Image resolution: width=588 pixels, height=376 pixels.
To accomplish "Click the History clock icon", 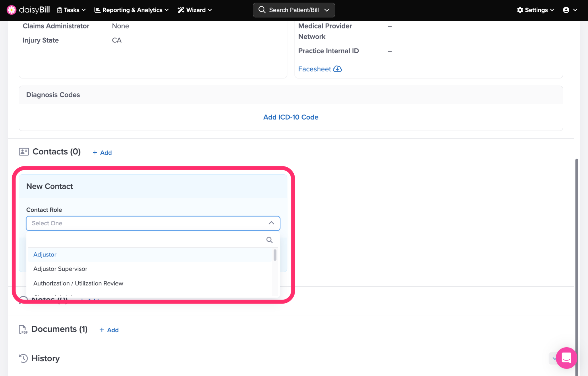I will coord(23,358).
